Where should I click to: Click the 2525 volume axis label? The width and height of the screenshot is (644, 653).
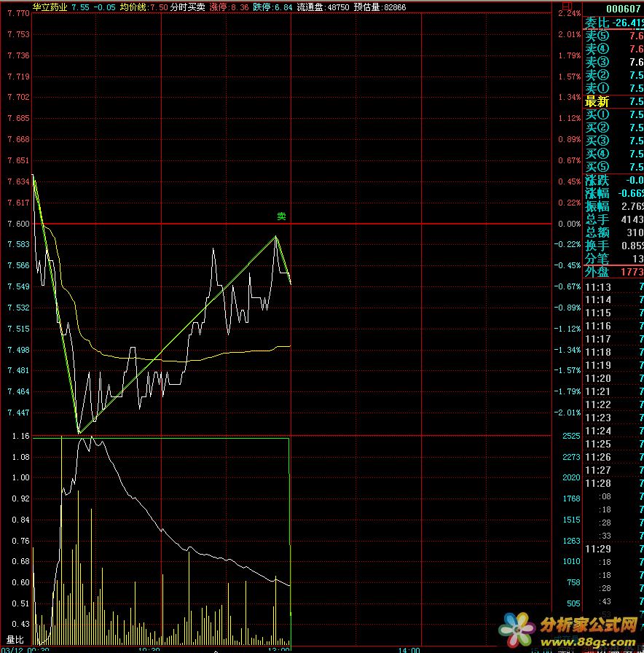tap(571, 436)
